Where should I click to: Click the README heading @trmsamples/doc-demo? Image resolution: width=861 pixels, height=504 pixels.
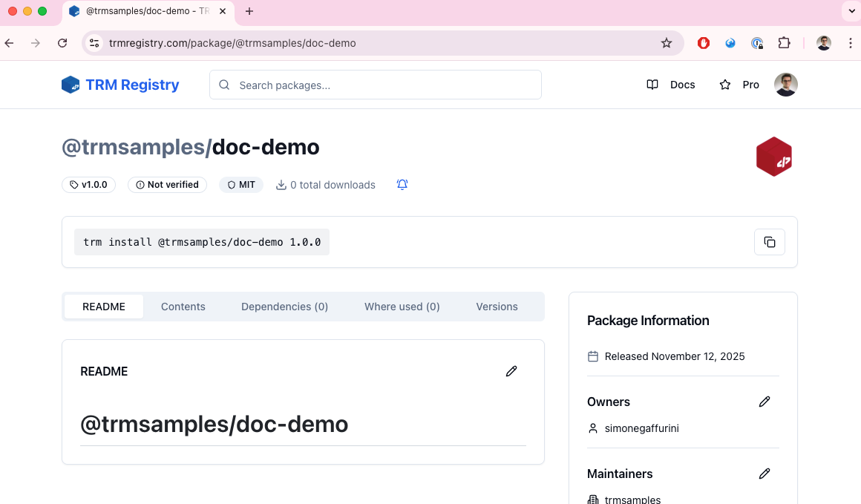(215, 424)
